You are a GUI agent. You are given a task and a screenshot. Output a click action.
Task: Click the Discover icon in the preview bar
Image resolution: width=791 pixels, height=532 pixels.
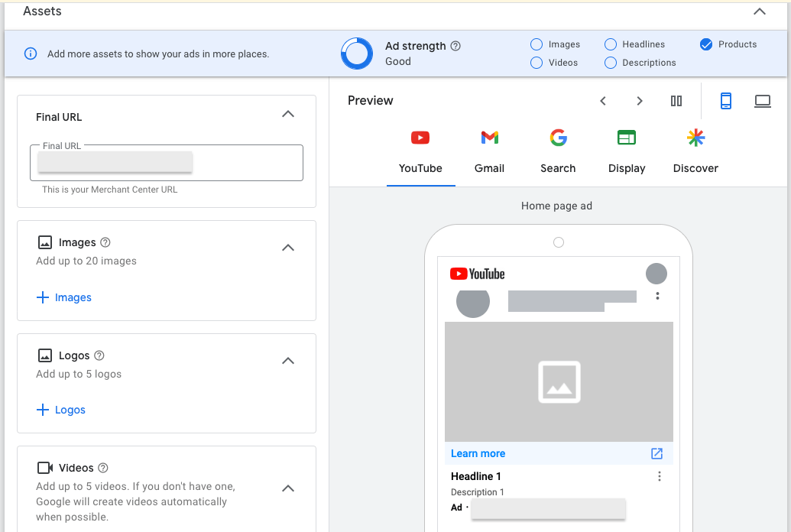tap(695, 138)
